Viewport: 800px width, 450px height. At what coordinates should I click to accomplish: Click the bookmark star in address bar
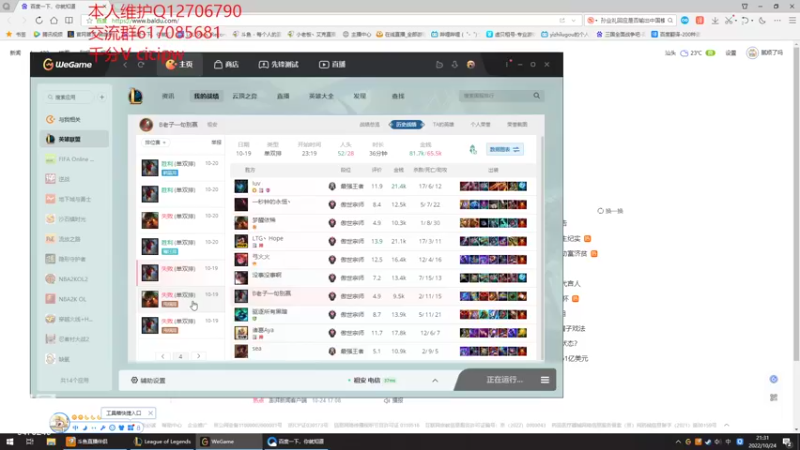point(90,20)
